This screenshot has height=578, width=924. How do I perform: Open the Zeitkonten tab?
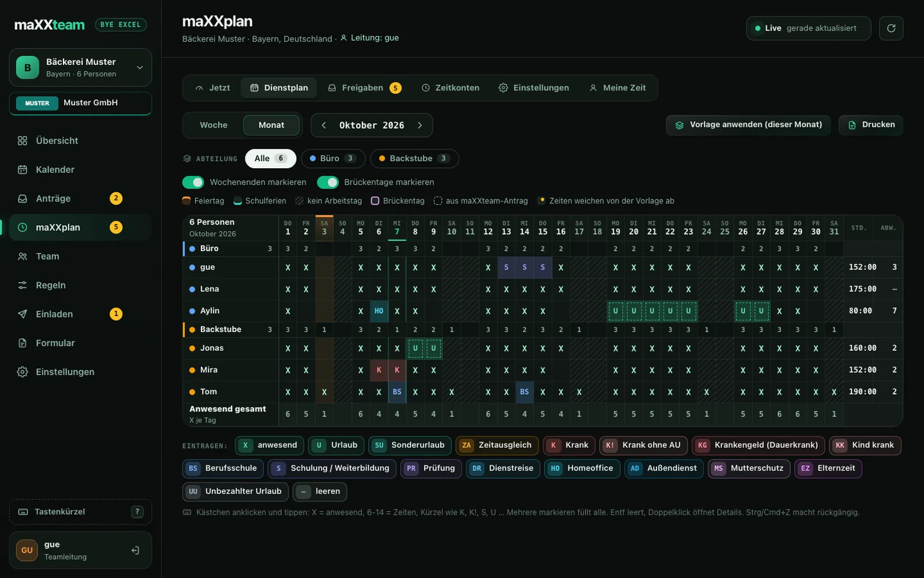point(450,88)
